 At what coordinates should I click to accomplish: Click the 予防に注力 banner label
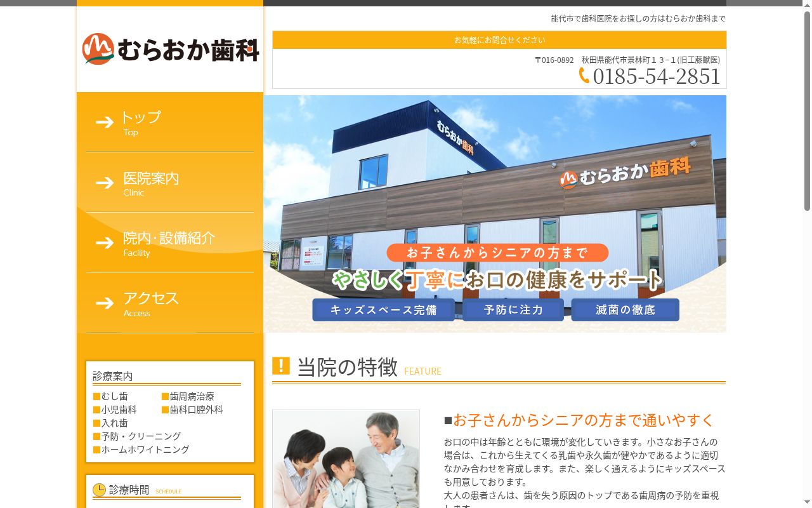[513, 310]
